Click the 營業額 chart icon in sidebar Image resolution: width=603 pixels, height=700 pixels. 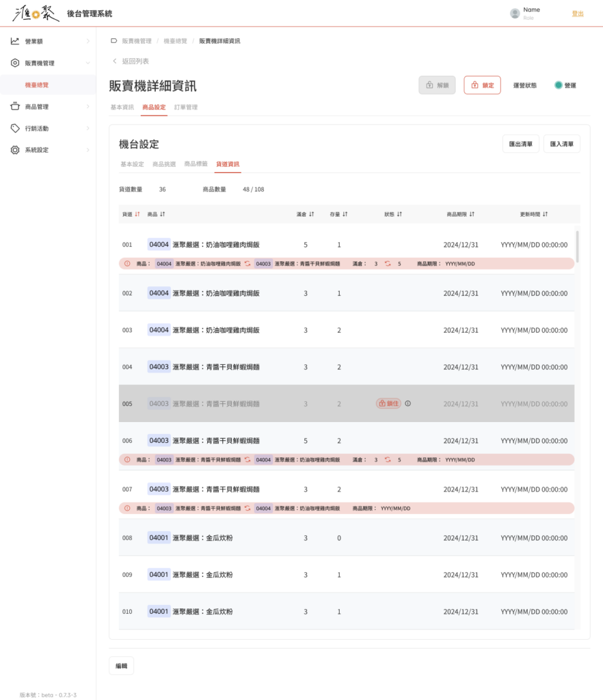[x=15, y=41]
